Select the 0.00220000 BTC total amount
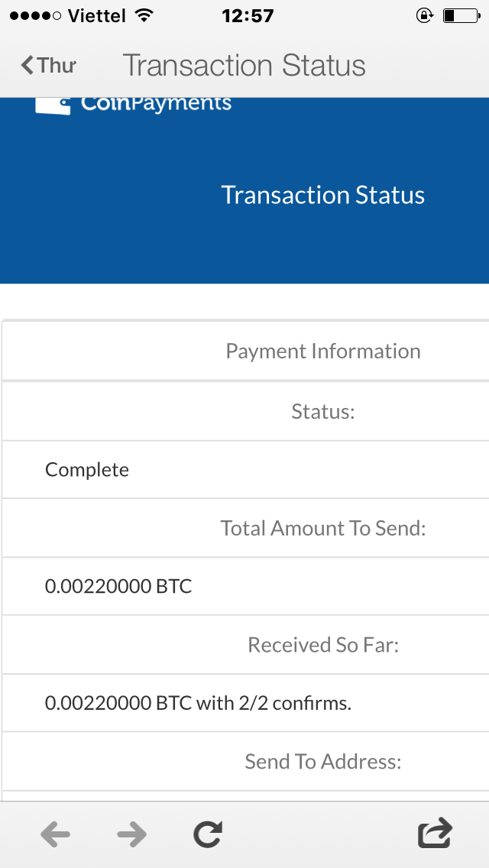489x868 pixels. tap(118, 587)
